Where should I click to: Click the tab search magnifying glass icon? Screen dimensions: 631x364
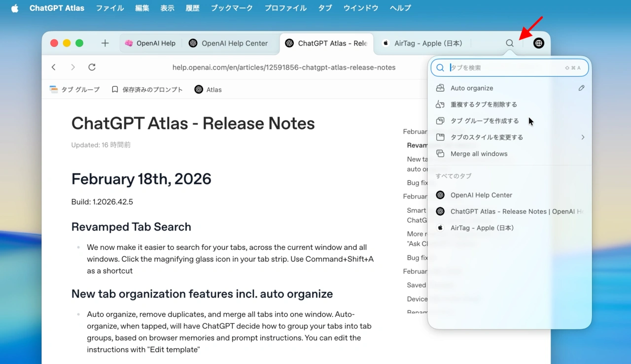click(x=510, y=43)
